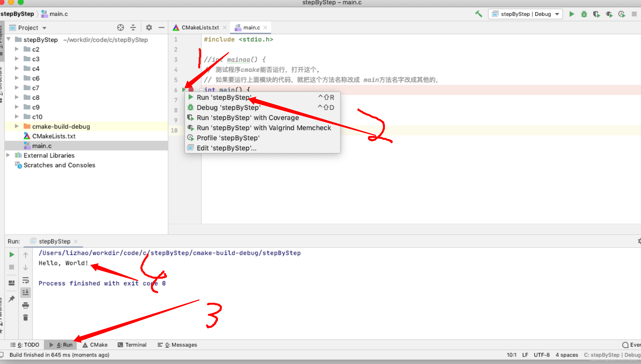
Task: Click the Pin Tab icon in Run panel
Action: tap(12, 298)
